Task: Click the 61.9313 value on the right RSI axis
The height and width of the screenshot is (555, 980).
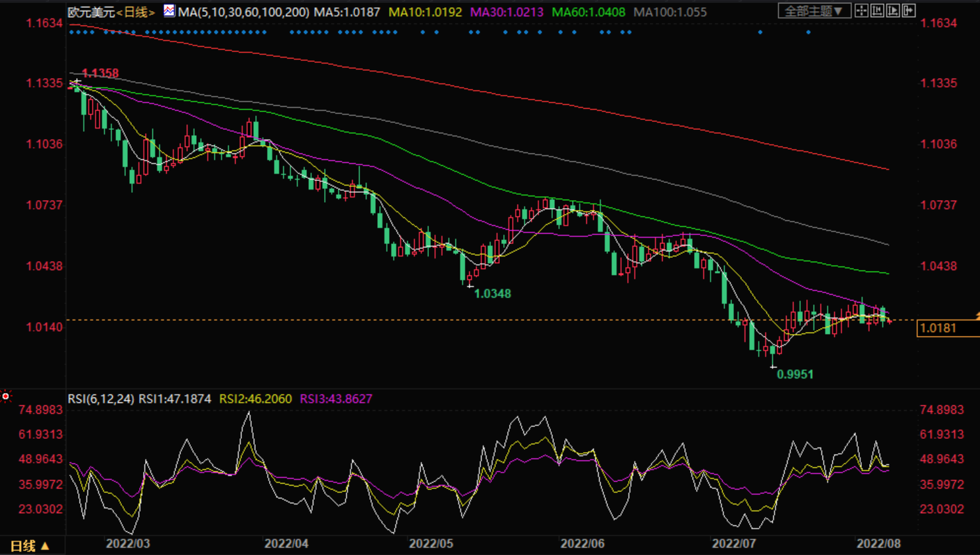Action: (x=942, y=434)
